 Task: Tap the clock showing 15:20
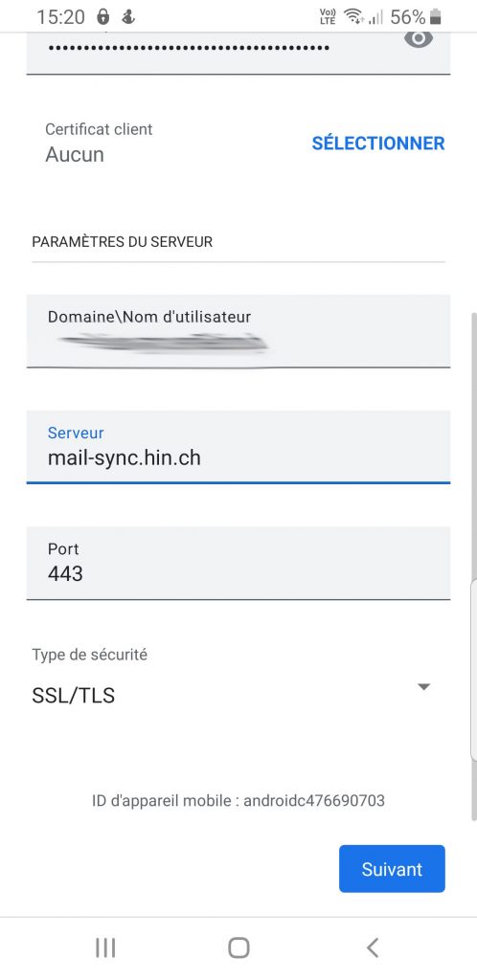[x=60, y=17]
